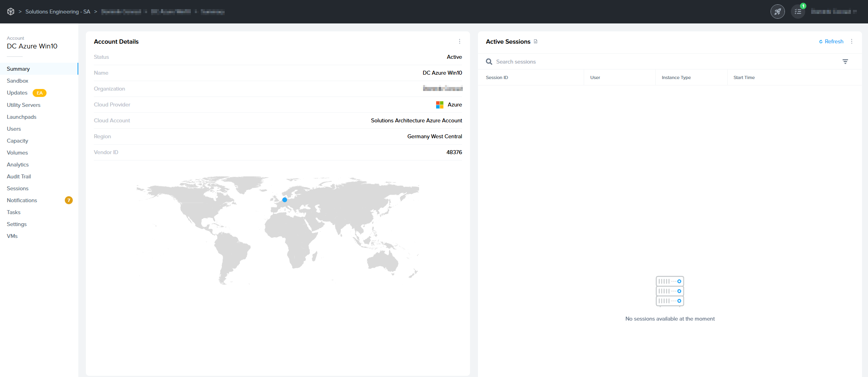Click the blue location dot on map
Viewport: 868px width, 377px height.
click(x=285, y=200)
